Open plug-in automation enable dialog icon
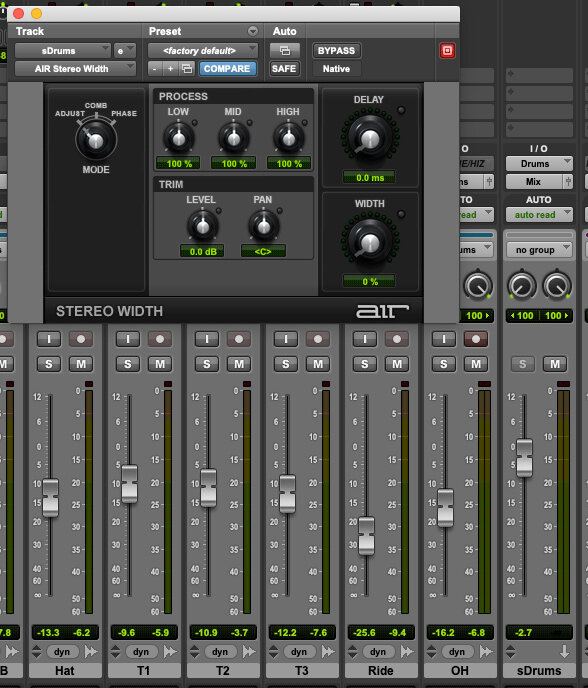Screen dimensions: 588x688 click(x=284, y=51)
